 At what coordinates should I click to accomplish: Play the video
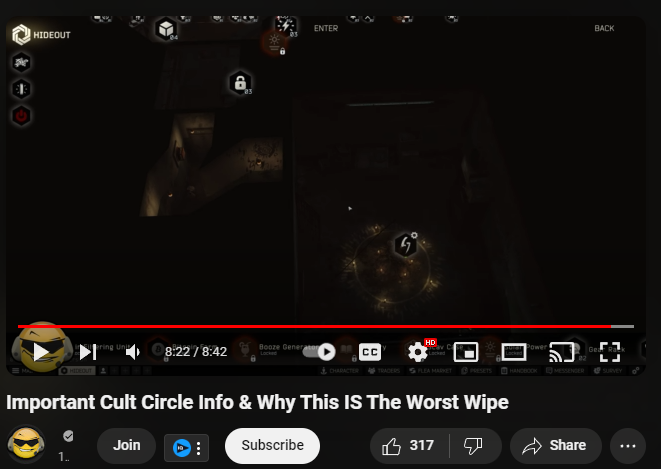tap(41, 352)
